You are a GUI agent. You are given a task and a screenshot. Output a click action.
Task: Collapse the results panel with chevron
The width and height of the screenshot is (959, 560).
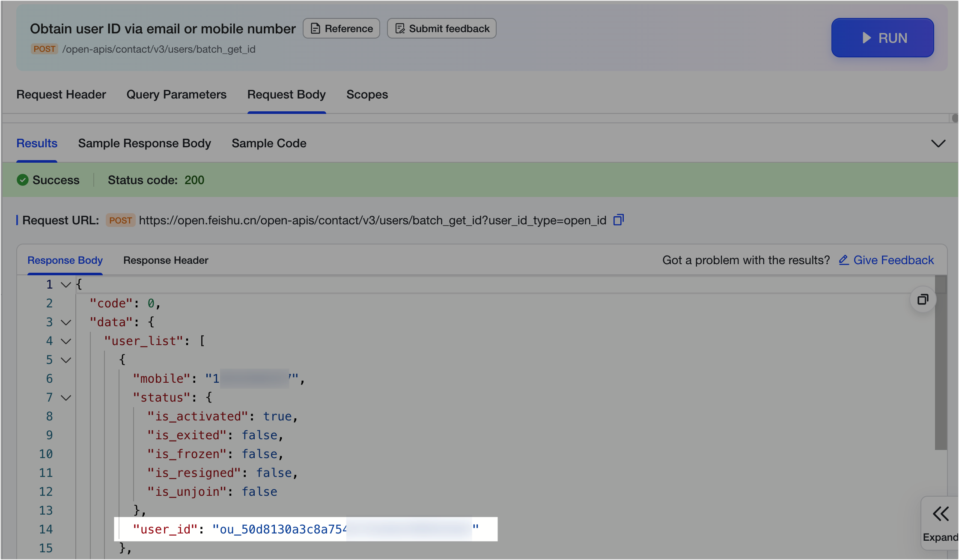point(938,143)
